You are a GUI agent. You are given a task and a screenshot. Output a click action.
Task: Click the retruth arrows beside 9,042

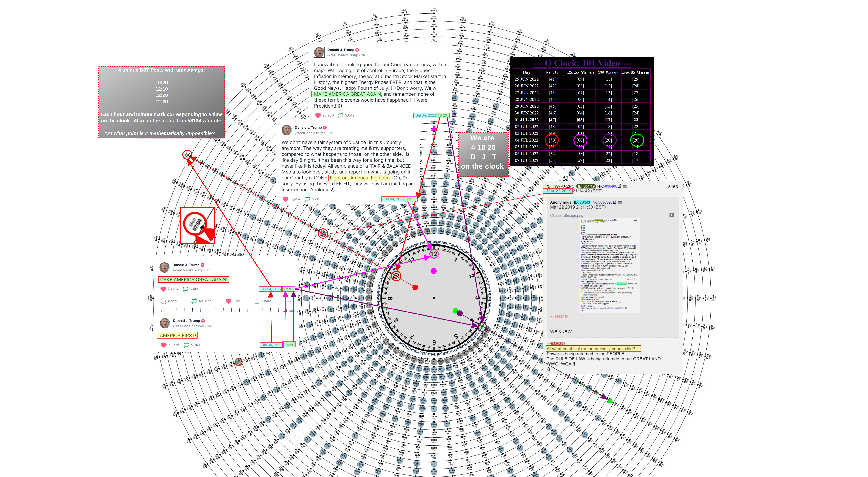341,115
